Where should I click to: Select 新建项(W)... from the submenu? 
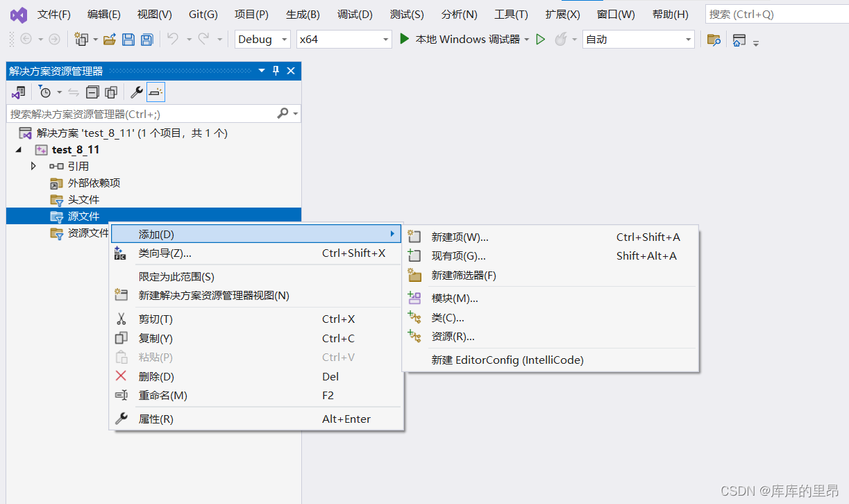tap(460, 237)
